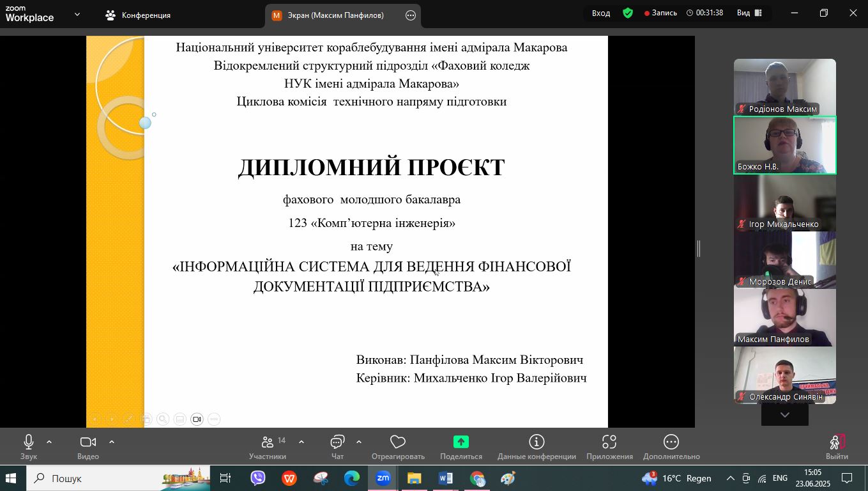Click the green Поделиться share screen icon
868x491 pixels.
[x=461, y=442]
